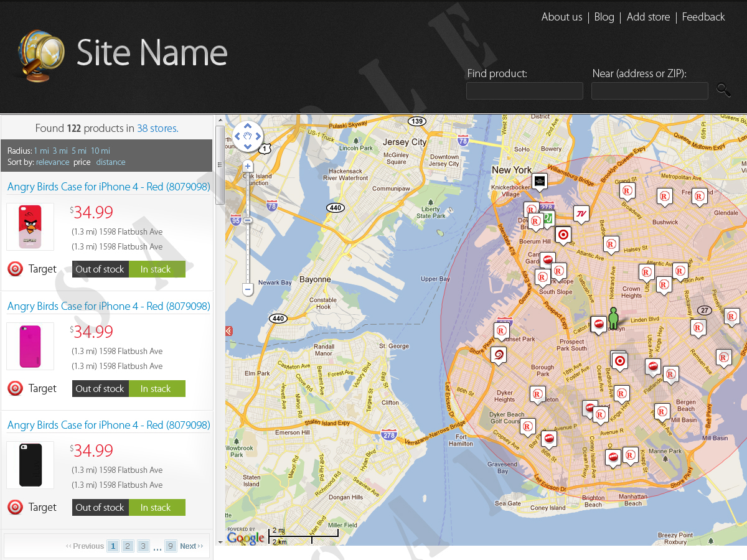The image size is (747, 560).
Task: Go to results page 2
Action: [128, 546]
